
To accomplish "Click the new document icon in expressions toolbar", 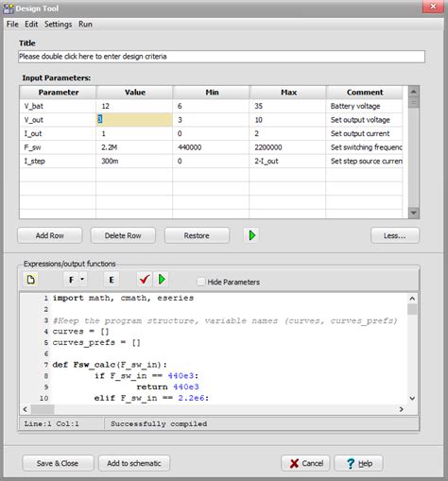I will pos(31,280).
